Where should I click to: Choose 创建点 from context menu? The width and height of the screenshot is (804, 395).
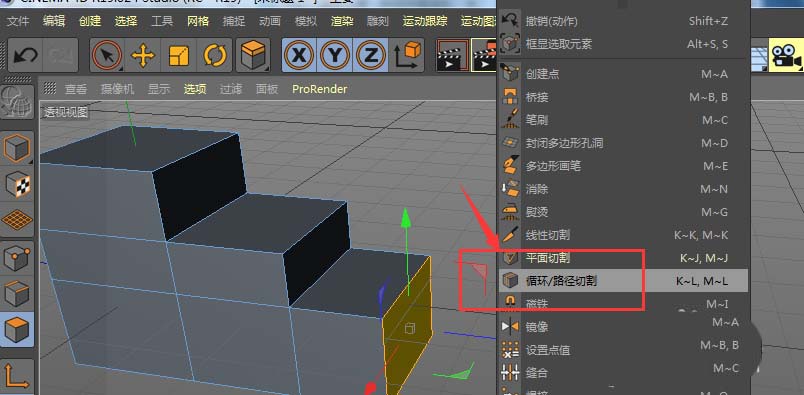pyautogui.click(x=623, y=74)
